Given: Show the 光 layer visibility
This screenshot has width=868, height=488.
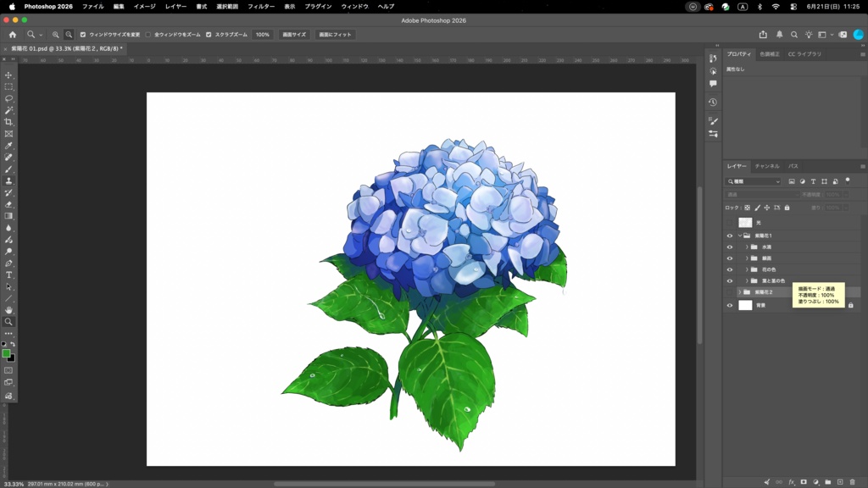Looking at the screenshot, I should 730,223.
